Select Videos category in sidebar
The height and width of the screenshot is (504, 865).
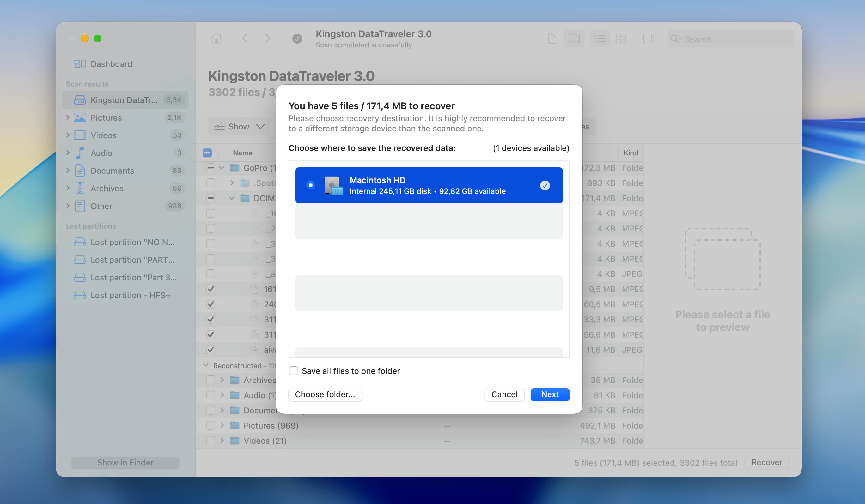pos(103,135)
